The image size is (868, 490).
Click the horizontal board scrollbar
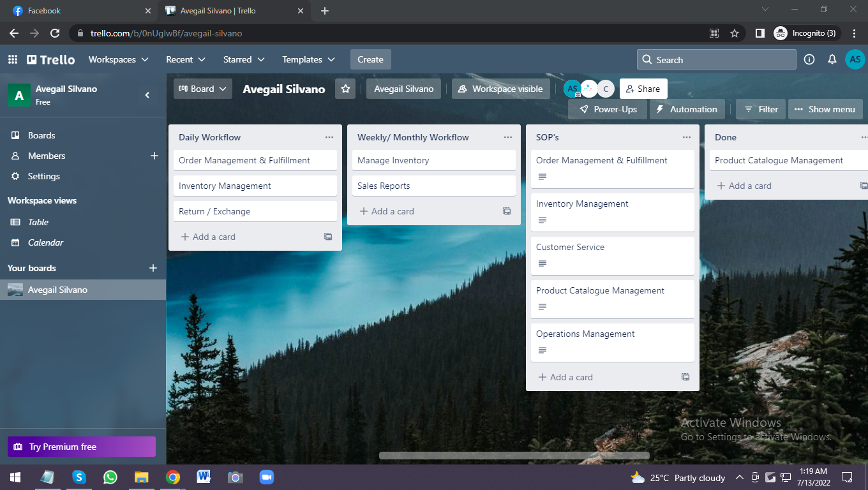(x=514, y=456)
